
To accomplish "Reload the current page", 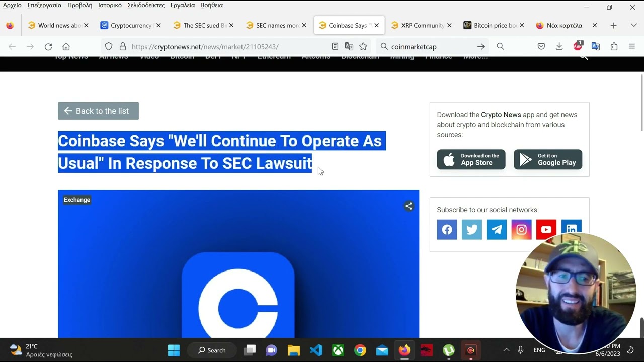I will (x=48, y=47).
